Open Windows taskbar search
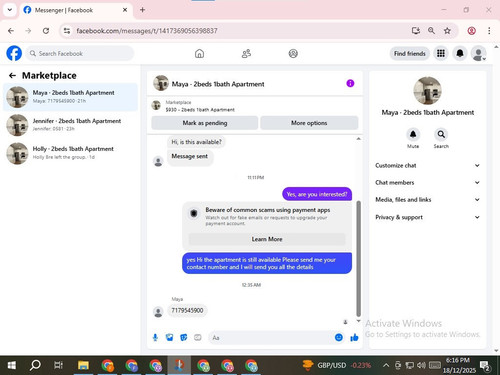Image resolution: width=500 pixels, height=375 pixels. [35, 365]
